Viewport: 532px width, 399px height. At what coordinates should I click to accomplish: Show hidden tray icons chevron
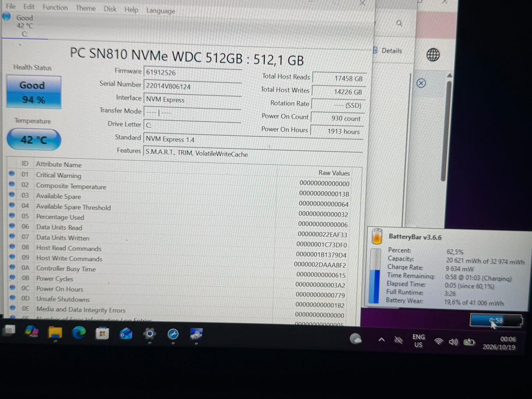[381, 339]
